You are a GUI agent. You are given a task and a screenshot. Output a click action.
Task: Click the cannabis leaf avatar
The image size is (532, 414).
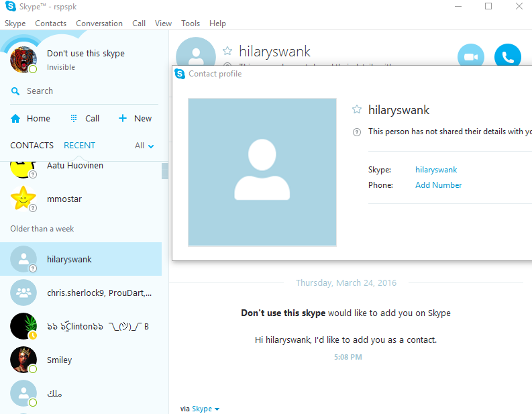click(x=23, y=326)
